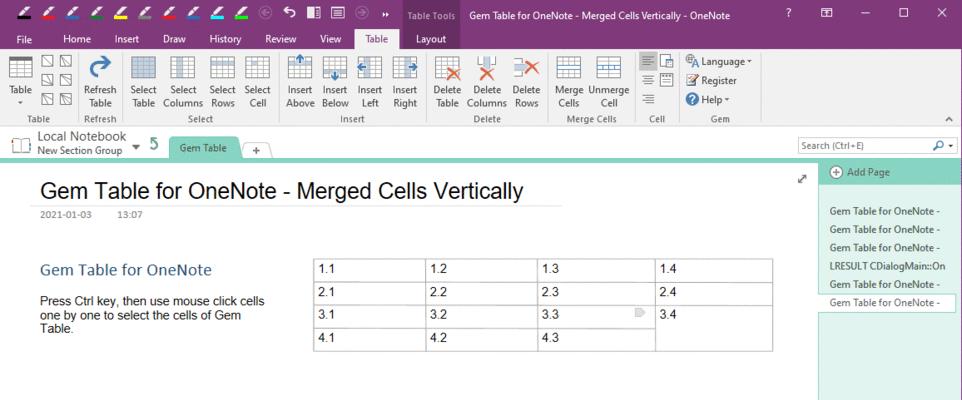Image resolution: width=962 pixels, height=400 pixels.
Task: Select the Gem Table section tab
Action: point(203,148)
